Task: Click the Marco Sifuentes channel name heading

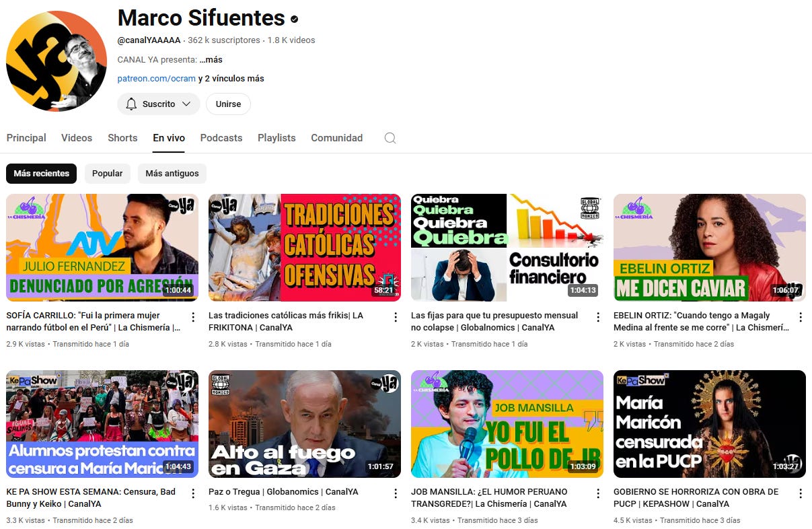Action: coord(201,18)
